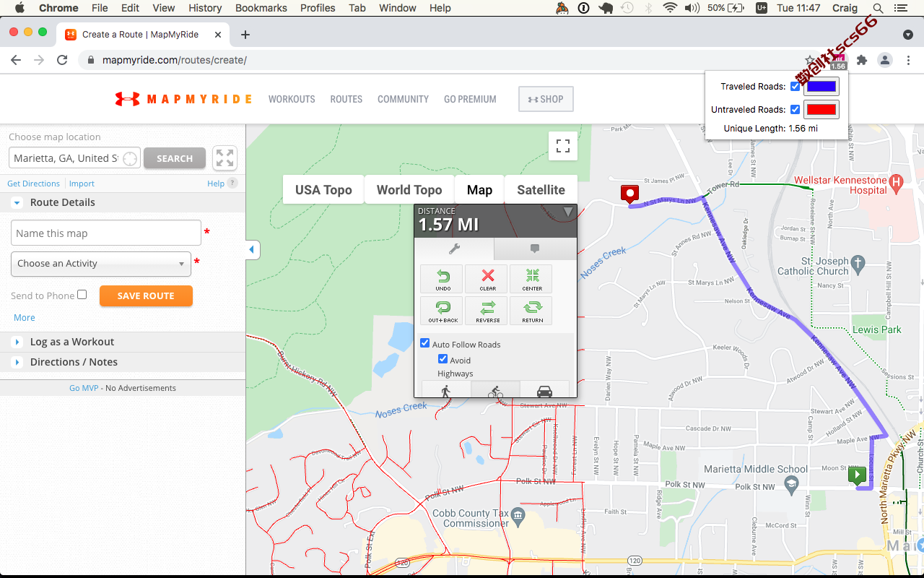Click the More link
The image size is (924, 578).
click(25, 318)
